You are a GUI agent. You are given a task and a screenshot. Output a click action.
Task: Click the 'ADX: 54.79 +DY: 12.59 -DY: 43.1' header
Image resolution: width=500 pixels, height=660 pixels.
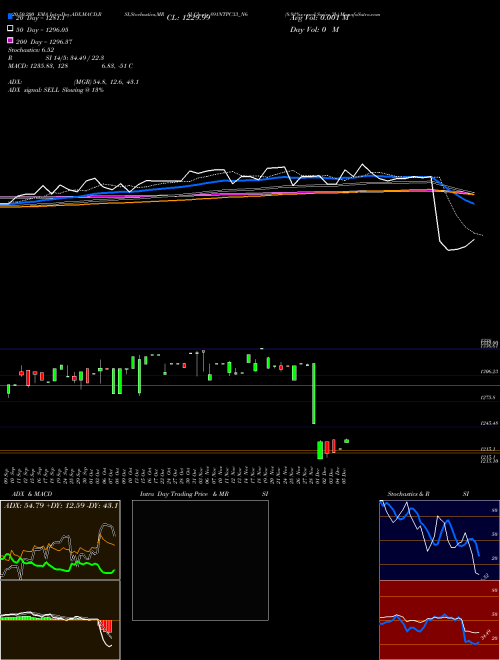[x=61, y=505]
